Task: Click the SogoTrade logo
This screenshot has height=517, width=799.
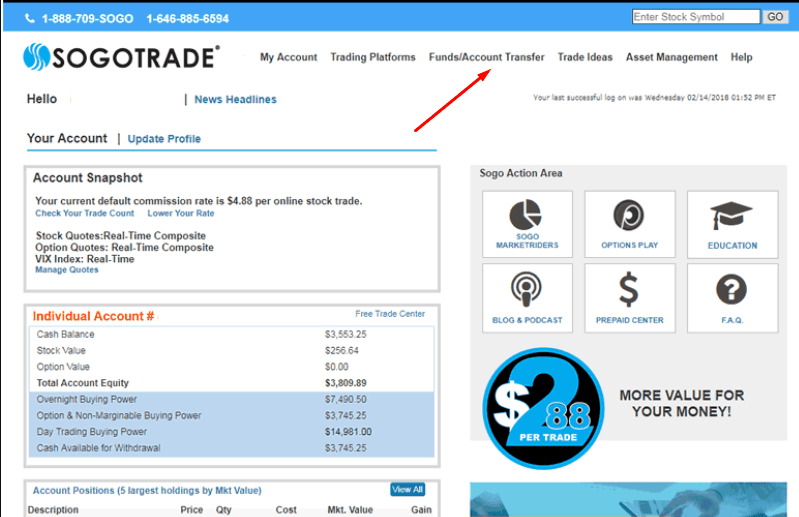Action: 121,57
